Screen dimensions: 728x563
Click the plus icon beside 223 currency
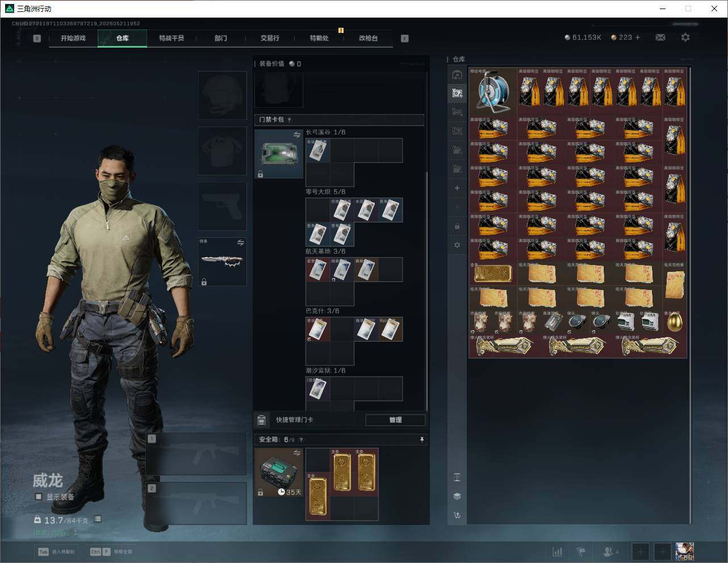click(x=638, y=37)
